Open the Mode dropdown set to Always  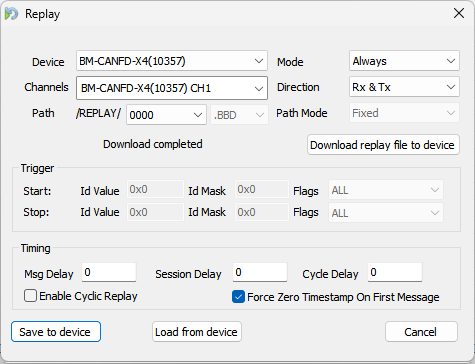pyautogui.click(x=404, y=61)
